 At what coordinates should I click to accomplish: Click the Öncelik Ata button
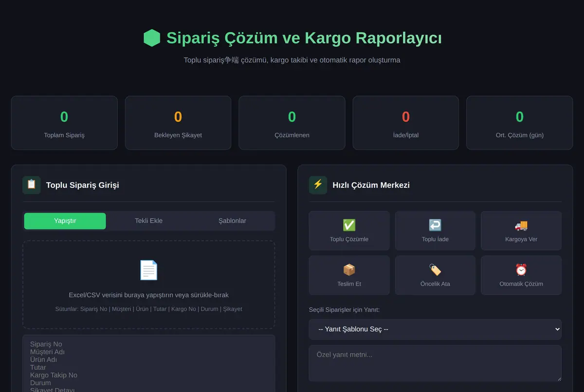[435, 275]
